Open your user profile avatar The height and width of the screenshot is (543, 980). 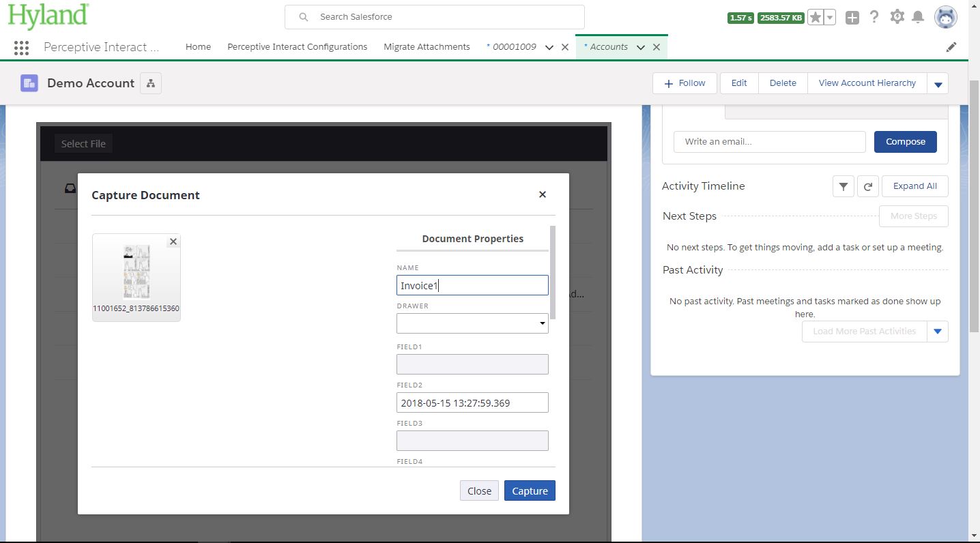pos(945,17)
